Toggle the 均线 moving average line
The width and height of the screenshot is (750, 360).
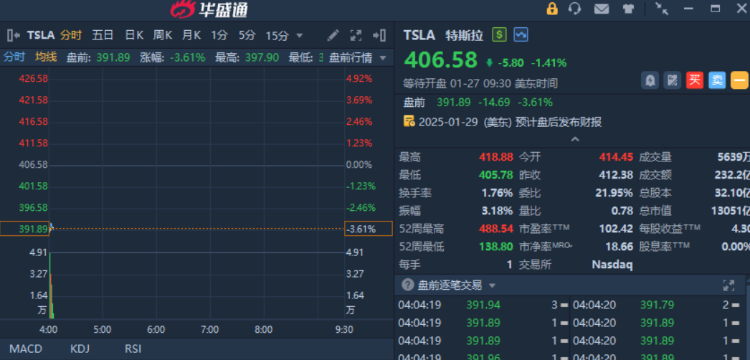46,57
